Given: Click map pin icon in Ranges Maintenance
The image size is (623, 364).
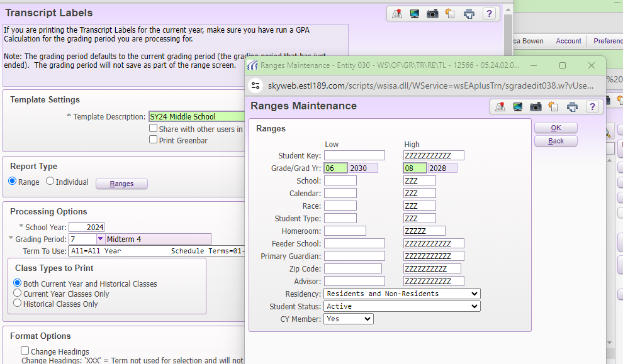Looking at the screenshot, I should click(x=500, y=106).
